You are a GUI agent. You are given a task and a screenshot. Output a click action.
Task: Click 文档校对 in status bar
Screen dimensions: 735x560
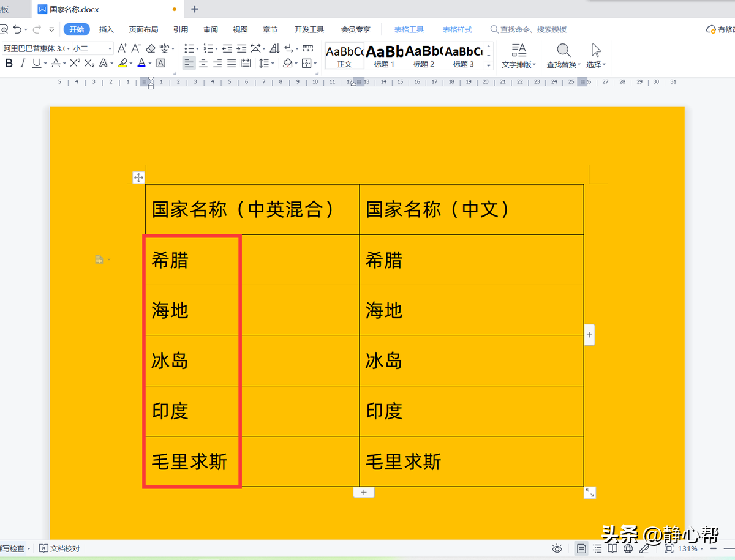pos(59,548)
